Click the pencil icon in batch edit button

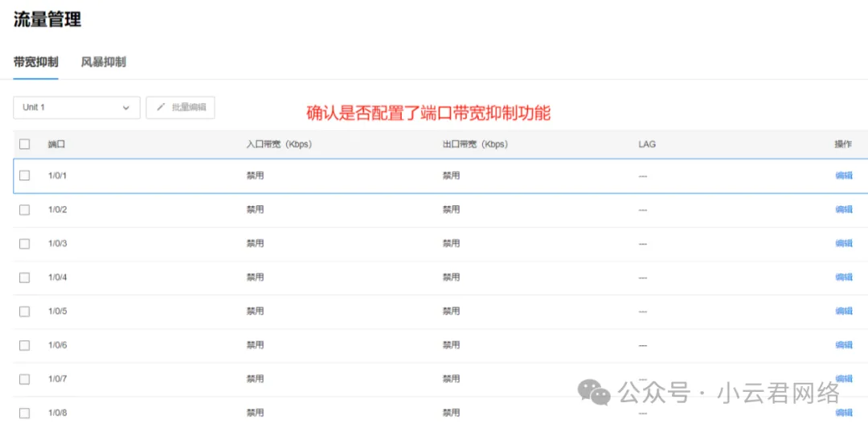(161, 108)
